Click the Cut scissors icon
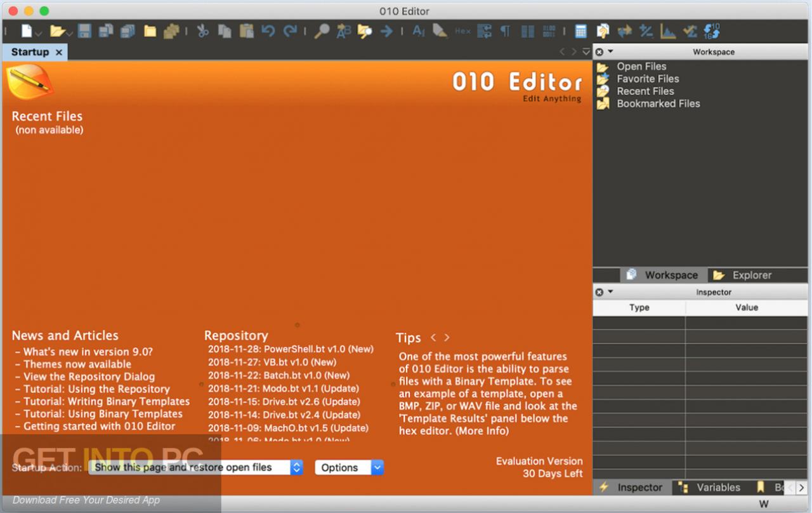812x513 pixels. coord(202,30)
